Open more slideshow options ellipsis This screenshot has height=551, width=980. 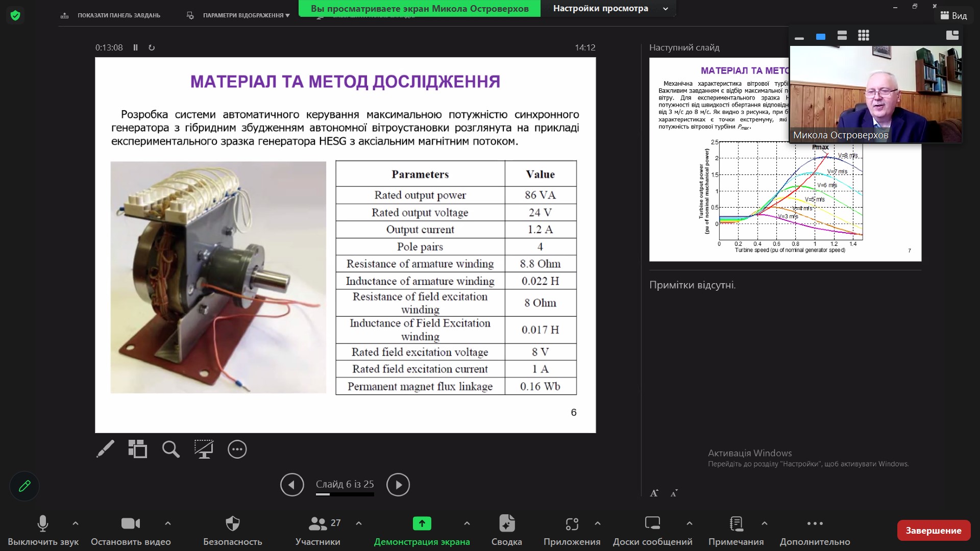pyautogui.click(x=237, y=449)
